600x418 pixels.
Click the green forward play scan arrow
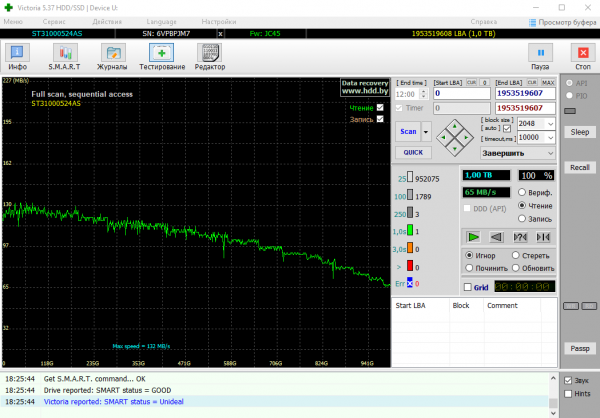pyautogui.click(x=473, y=237)
